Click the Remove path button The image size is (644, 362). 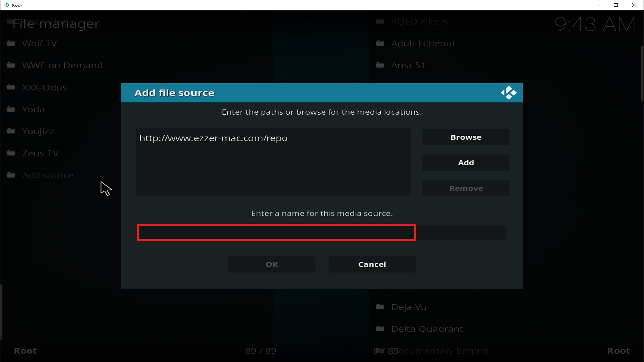[466, 188]
